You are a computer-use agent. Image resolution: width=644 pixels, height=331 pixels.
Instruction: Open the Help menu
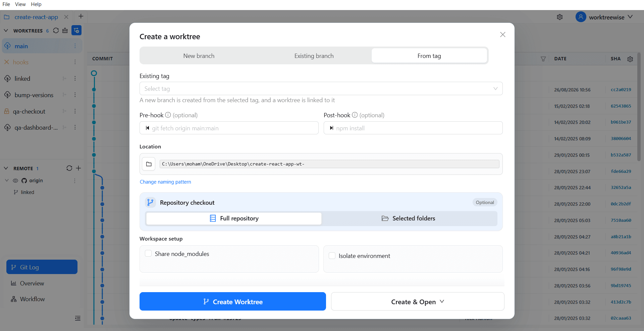point(36,4)
